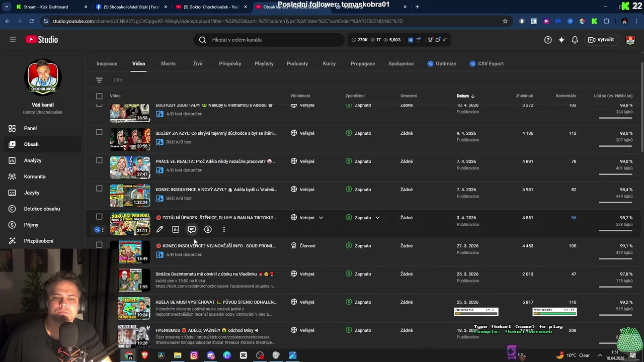Switch to the Stream - Kick Dashboard browser tab

pos(52,7)
